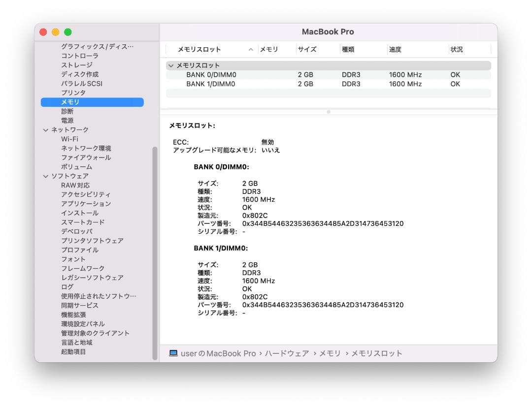The width and height of the screenshot is (532, 408).
Task: Open 機能拡張 in the sidebar
Action: coord(73,315)
